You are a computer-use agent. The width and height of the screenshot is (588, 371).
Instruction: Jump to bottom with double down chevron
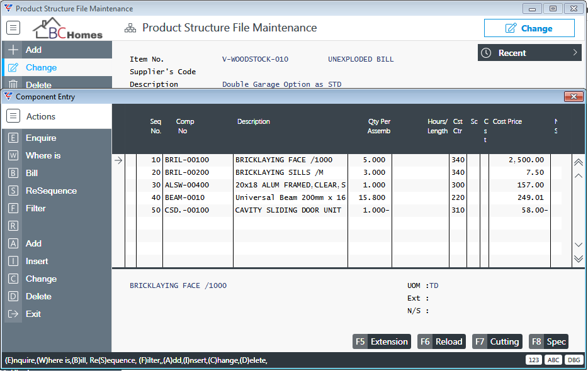(x=579, y=258)
